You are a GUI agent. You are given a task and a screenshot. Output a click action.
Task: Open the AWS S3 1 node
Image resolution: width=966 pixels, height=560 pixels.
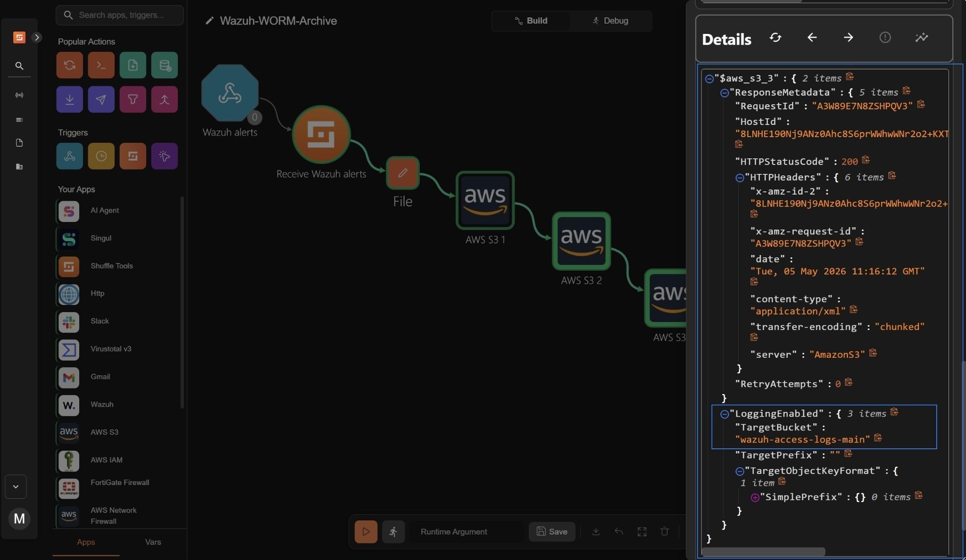(485, 200)
